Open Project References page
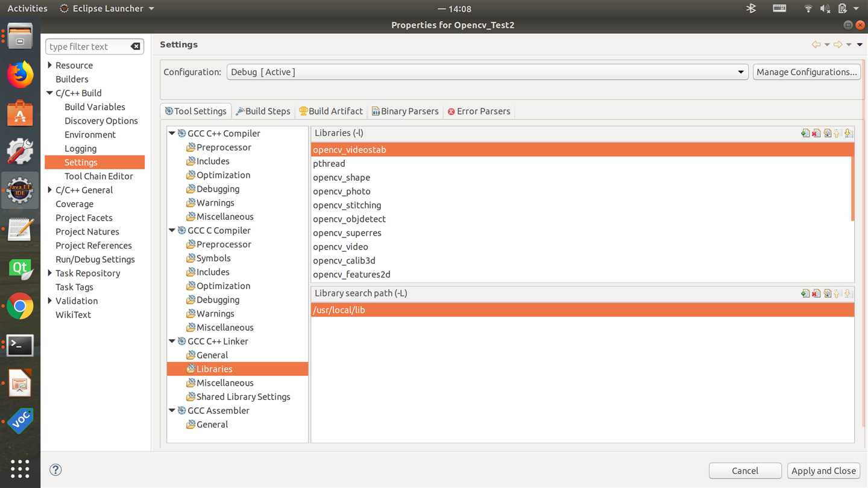 coord(93,245)
